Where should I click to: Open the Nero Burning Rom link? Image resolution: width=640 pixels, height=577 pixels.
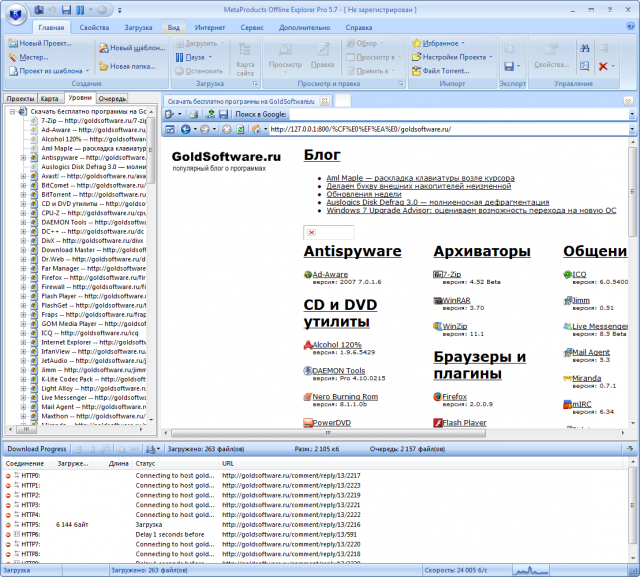point(345,397)
